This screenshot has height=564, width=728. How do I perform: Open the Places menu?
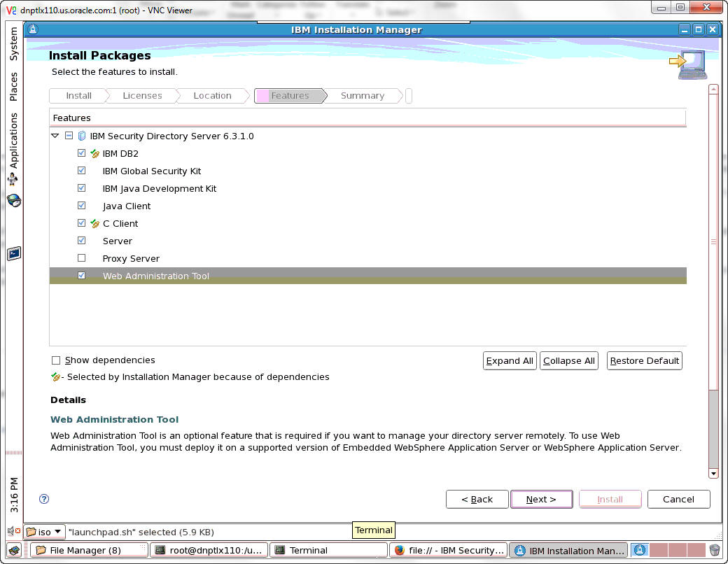click(13, 86)
